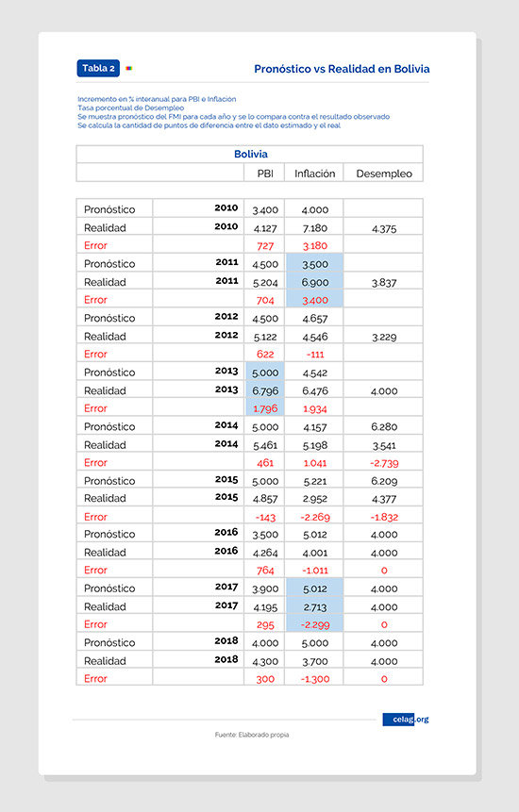Click the Fuente: Elaborado propia footnote
The width and height of the screenshot is (519, 812).
(x=252, y=735)
